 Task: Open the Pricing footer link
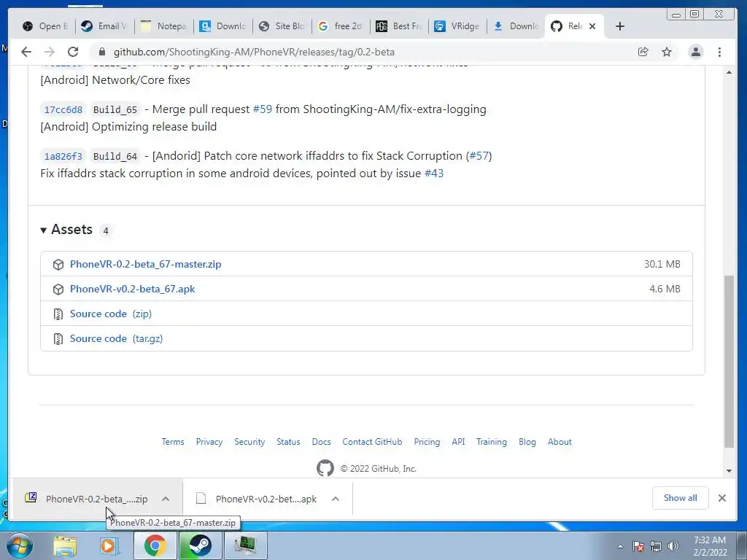427,442
